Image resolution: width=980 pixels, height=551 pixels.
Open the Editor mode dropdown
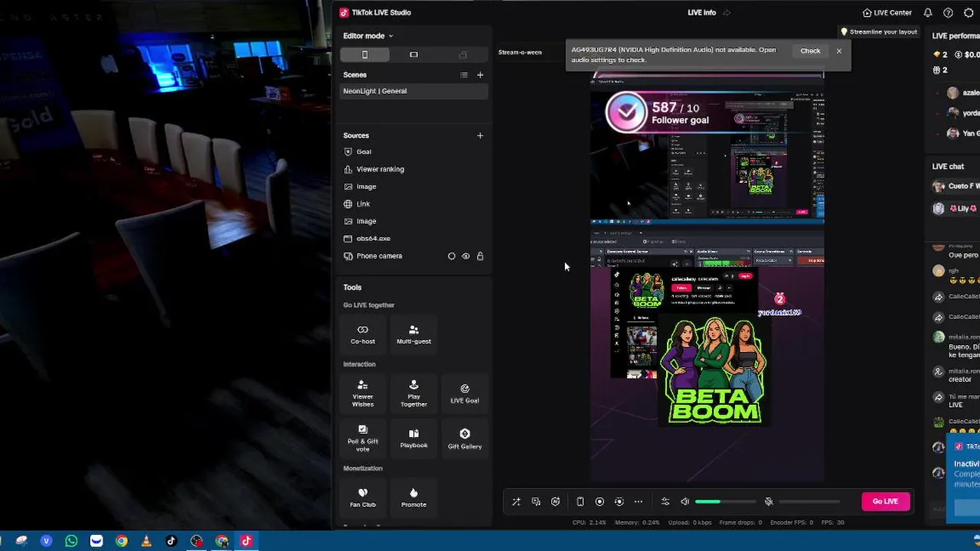[x=367, y=36]
